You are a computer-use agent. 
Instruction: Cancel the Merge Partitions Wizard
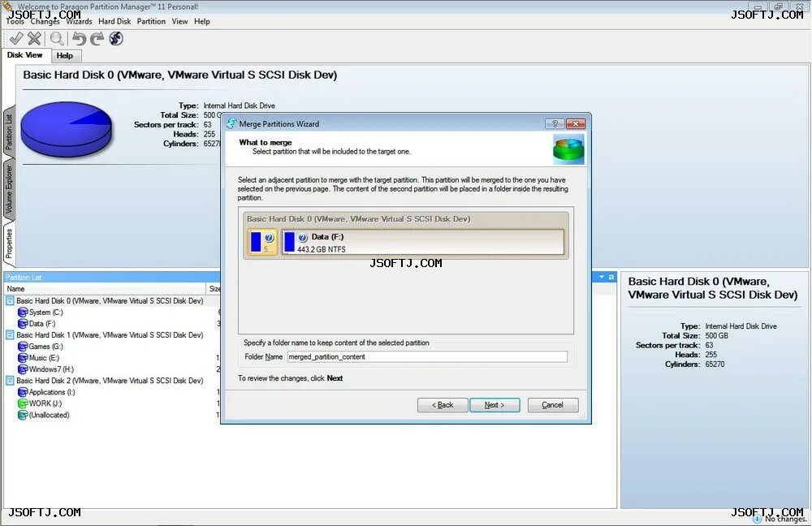(552, 405)
